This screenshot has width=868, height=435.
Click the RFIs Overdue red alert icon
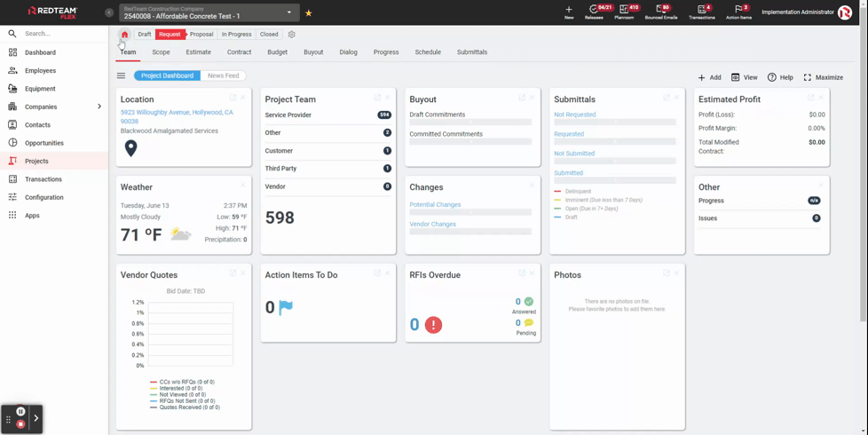coord(433,325)
